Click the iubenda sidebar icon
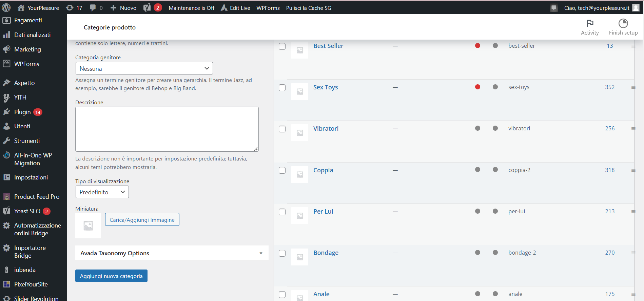Viewport: 644px width, 301px height. click(6, 270)
